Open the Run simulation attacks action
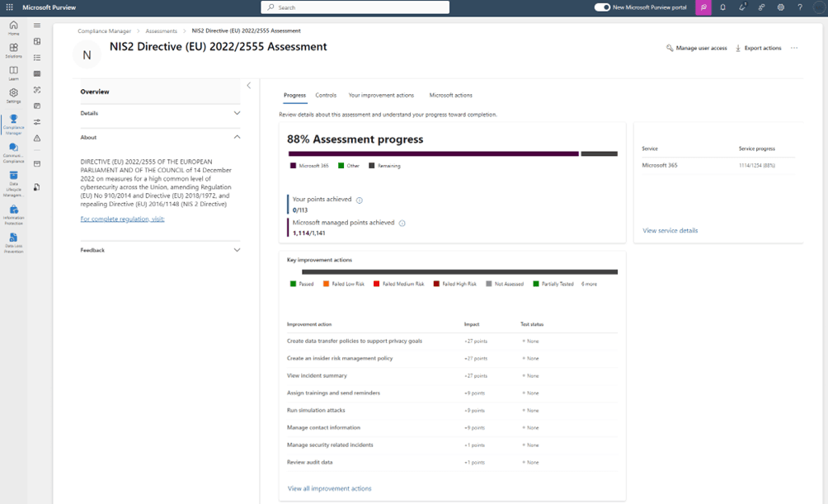The width and height of the screenshot is (828, 504). pos(316,411)
